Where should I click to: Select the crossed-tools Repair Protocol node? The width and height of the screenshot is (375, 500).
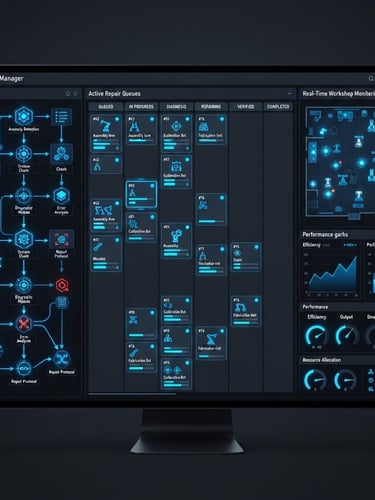[62, 359]
